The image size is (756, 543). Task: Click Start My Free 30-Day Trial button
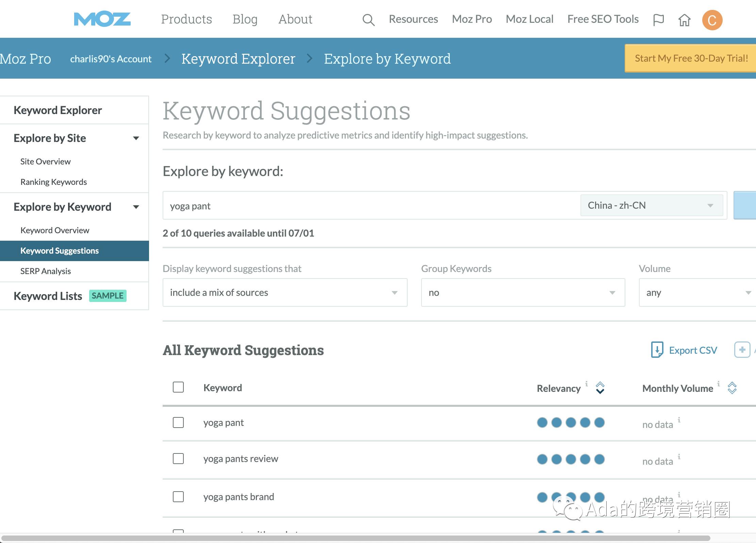[x=691, y=58]
